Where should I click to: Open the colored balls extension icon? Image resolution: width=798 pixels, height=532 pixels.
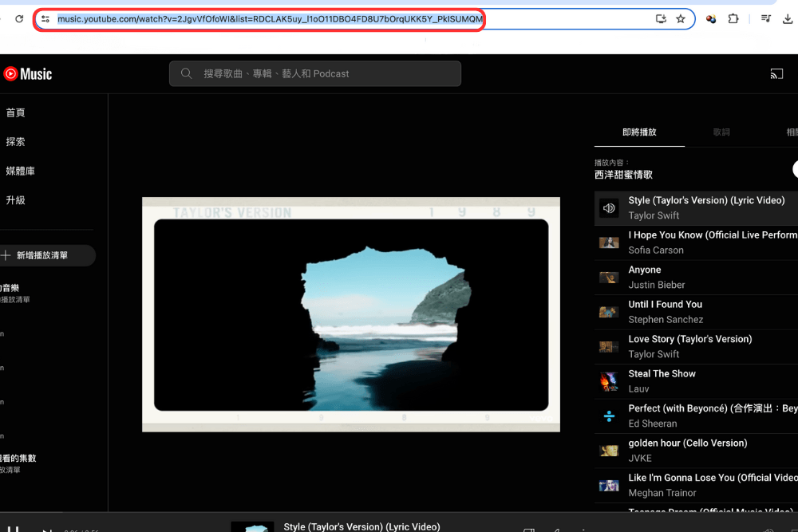[x=711, y=19]
